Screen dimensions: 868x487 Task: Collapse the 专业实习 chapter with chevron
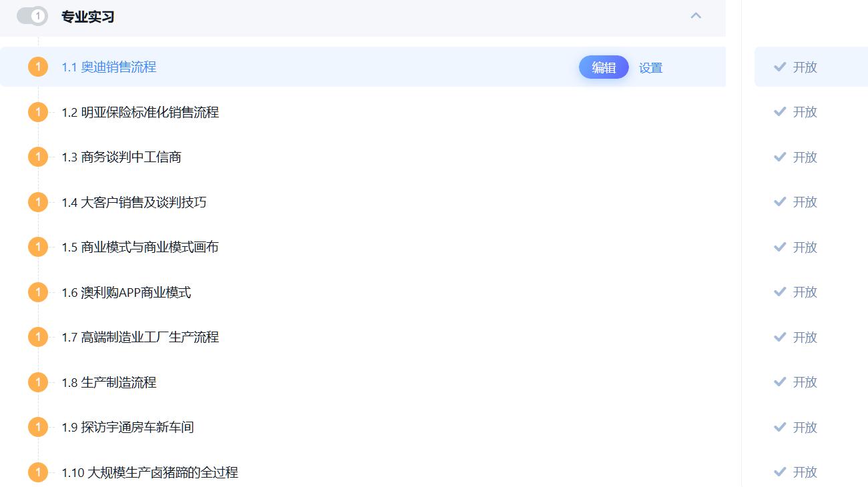[x=696, y=15]
